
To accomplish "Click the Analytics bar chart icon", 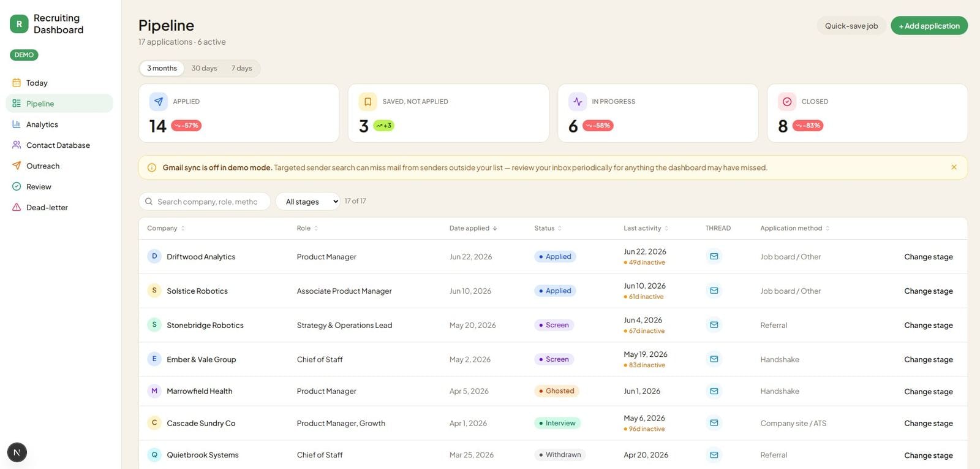I will coord(17,124).
